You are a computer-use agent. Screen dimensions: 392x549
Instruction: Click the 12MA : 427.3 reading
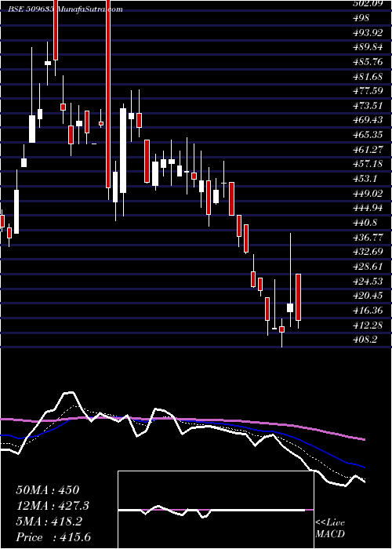[53, 506]
